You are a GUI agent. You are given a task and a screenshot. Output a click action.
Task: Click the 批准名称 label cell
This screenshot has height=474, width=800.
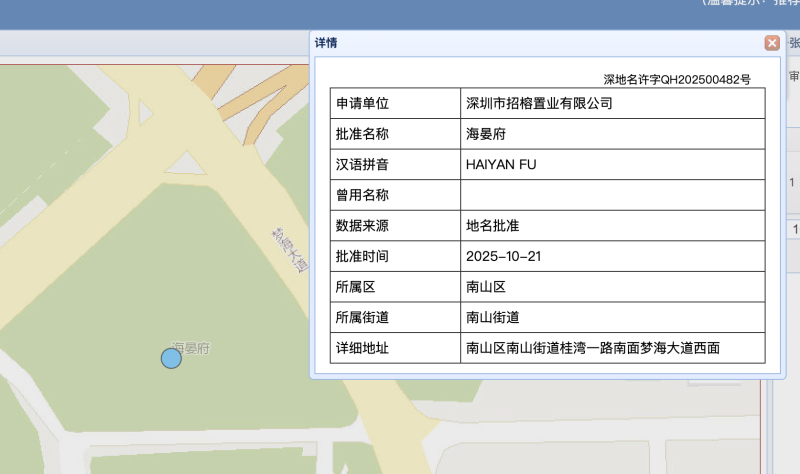point(395,134)
